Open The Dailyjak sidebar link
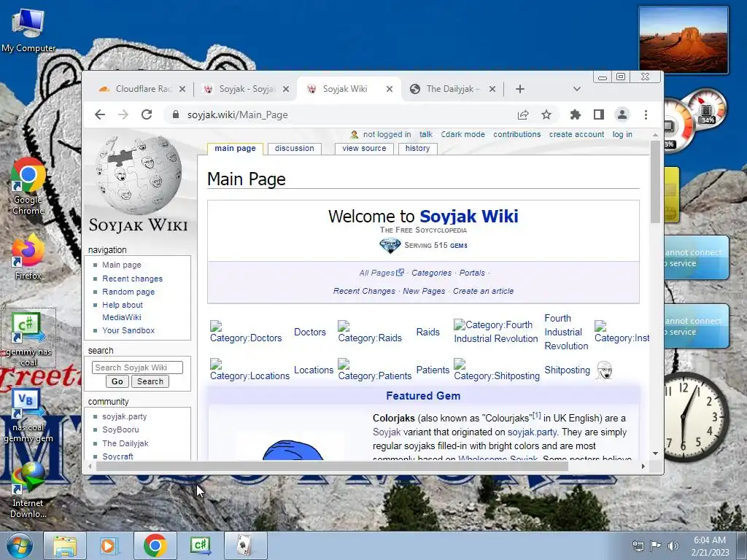Screen dimensions: 747x560 click(x=125, y=443)
